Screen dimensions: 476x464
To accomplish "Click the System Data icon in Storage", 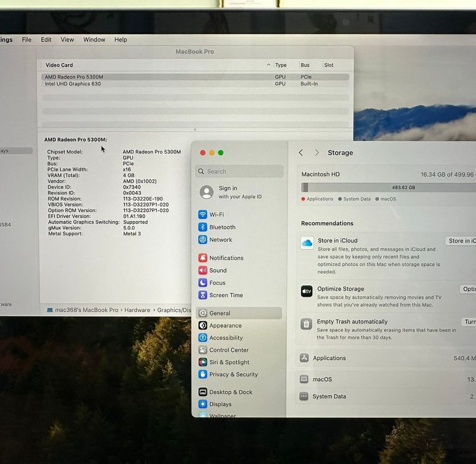I will coord(303,396).
